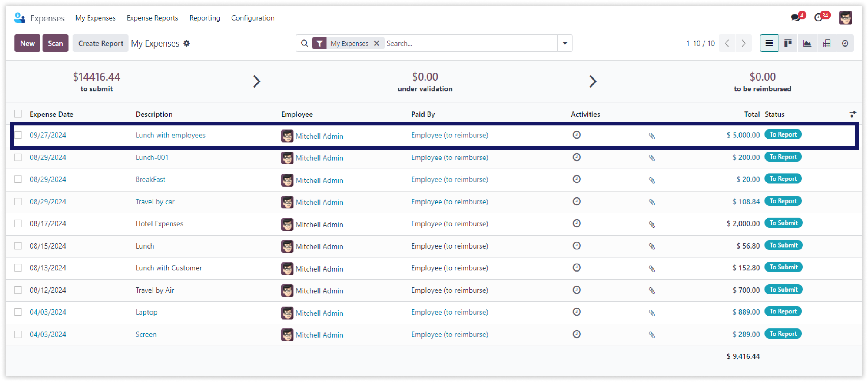Open activity clock for BreakFast row

click(x=576, y=179)
